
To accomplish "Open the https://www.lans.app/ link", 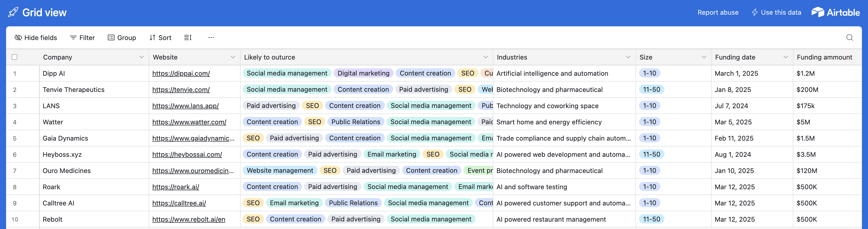I will click(x=185, y=106).
